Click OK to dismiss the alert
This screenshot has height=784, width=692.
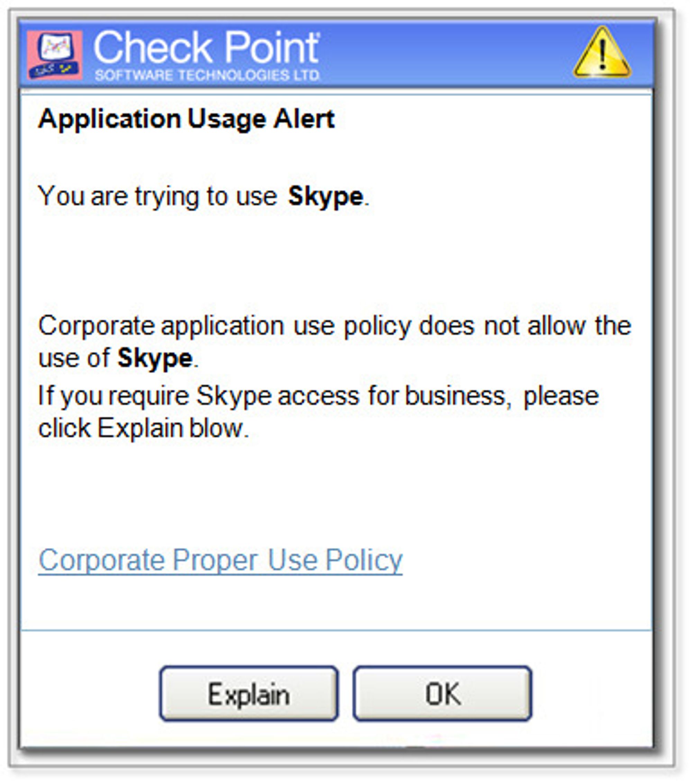click(x=442, y=693)
